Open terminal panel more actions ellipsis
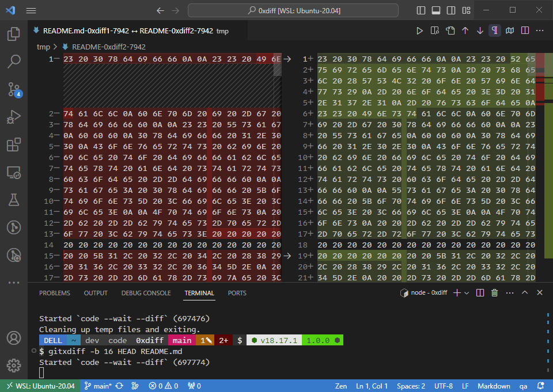The height and width of the screenshot is (392, 553). click(x=510, y=292)
